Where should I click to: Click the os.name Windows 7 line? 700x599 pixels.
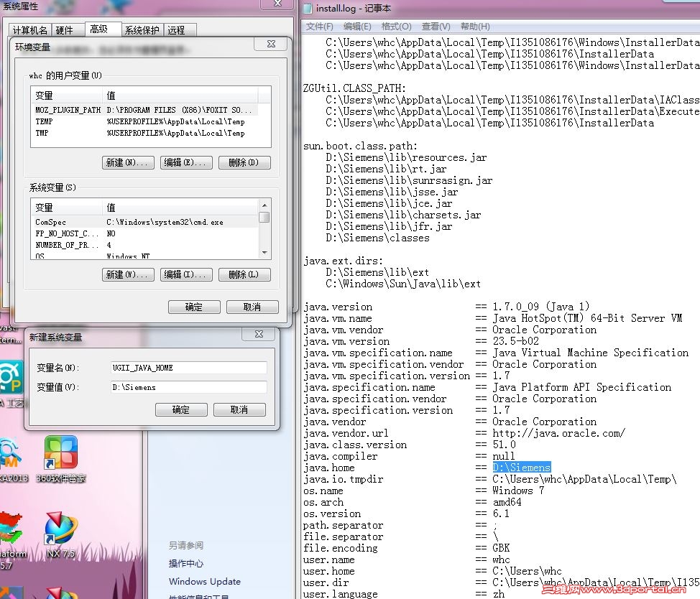(423, 491)
